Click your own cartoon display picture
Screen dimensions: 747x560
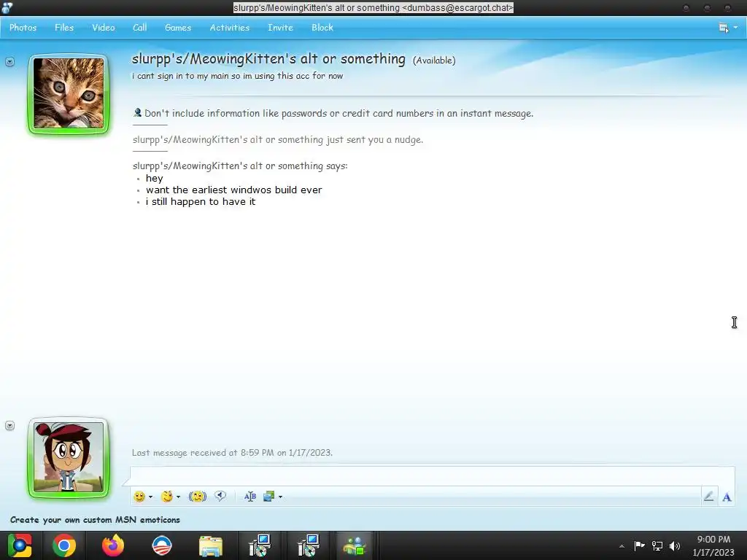tap(69, 457)
